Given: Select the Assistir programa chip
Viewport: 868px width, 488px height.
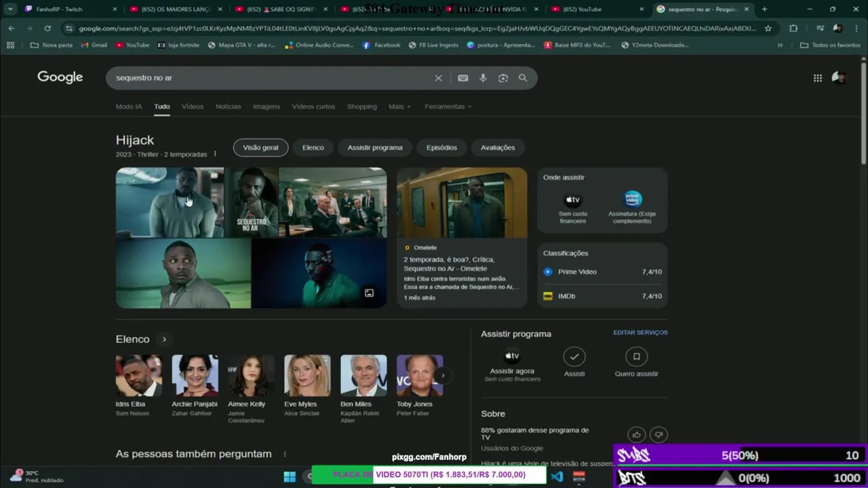Looking at the screenshot, I should [x=375, y=148].
